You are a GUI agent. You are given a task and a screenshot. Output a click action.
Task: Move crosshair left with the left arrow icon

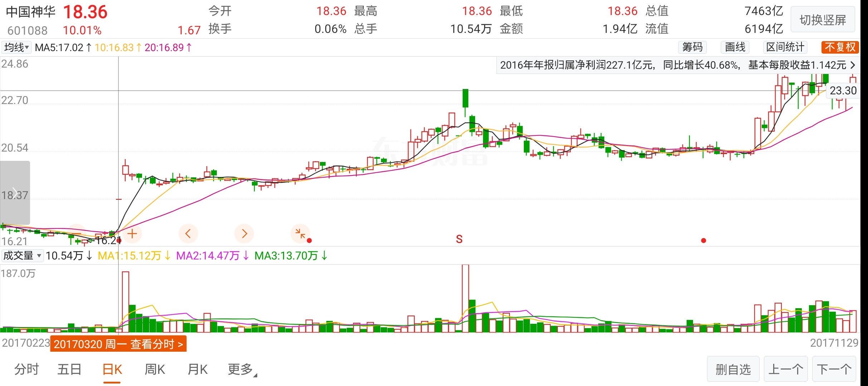point(188,234)
